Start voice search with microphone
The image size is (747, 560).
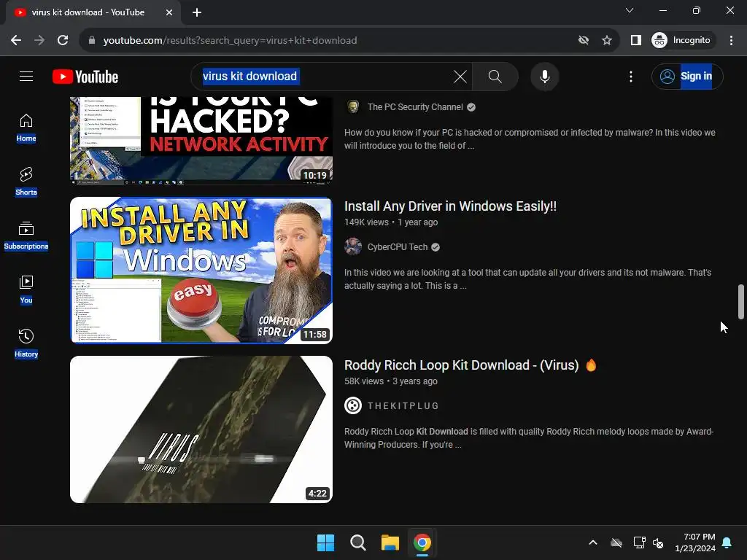544,76
